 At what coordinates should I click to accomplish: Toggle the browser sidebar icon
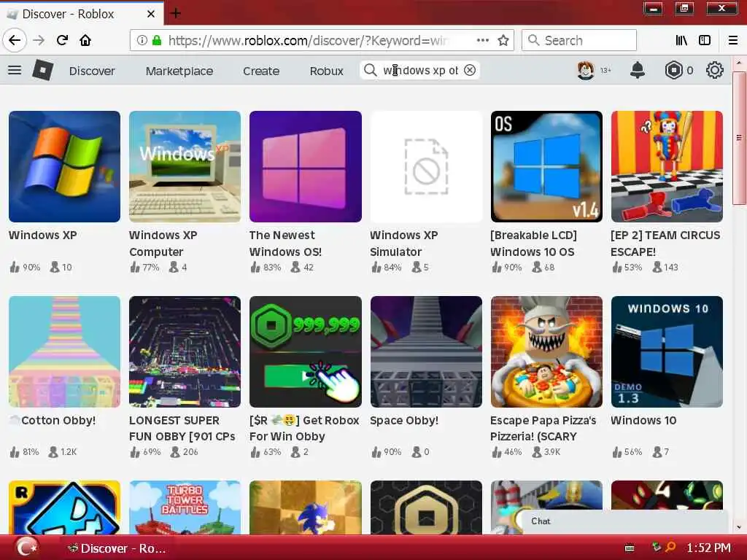(705, 41)
